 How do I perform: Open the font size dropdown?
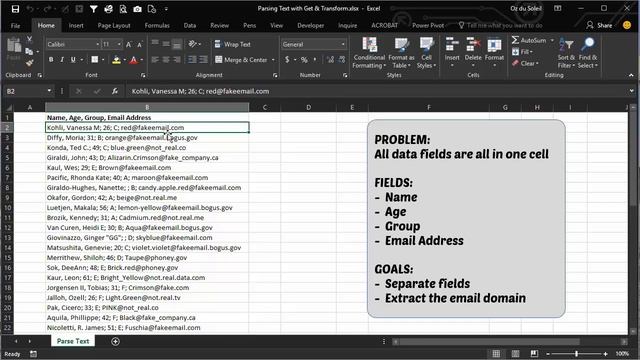119,44
